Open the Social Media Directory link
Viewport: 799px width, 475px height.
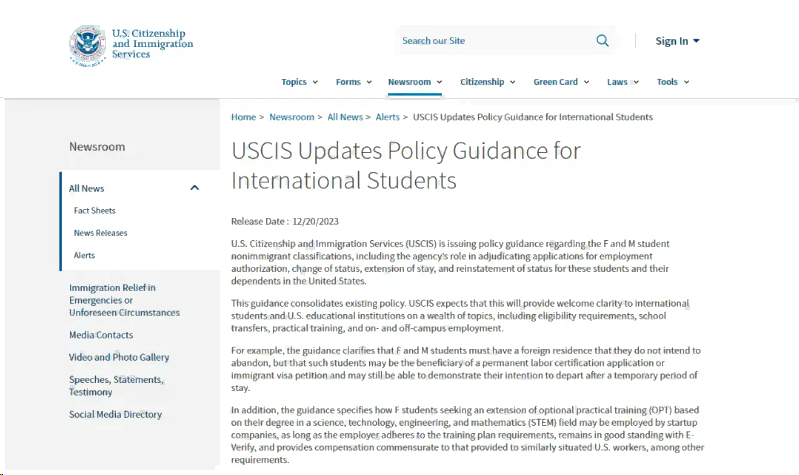pyautogui.click(x=115, y=414)
